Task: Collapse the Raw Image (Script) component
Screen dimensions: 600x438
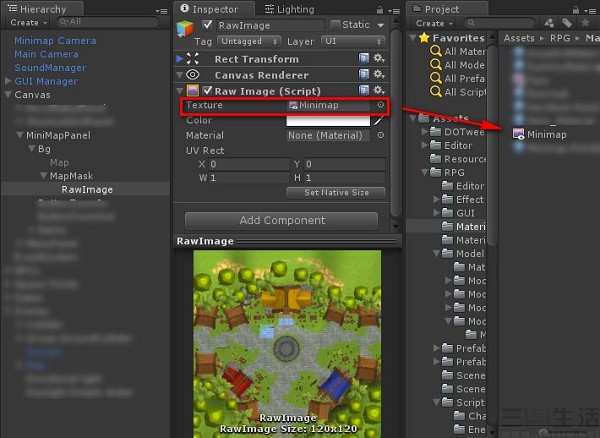Action: [x=179, y=91]
